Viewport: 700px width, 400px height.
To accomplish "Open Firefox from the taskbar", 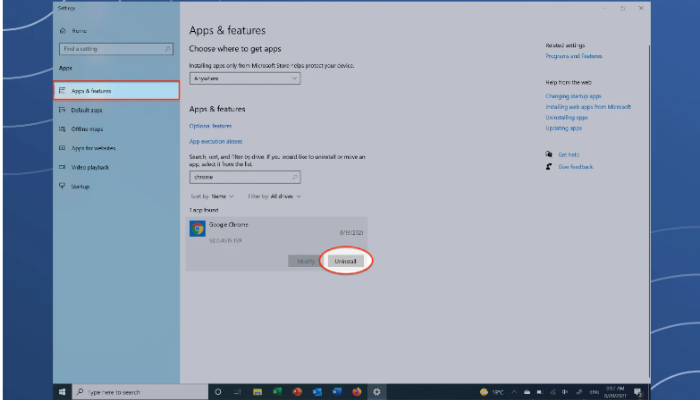I will 357,392.
